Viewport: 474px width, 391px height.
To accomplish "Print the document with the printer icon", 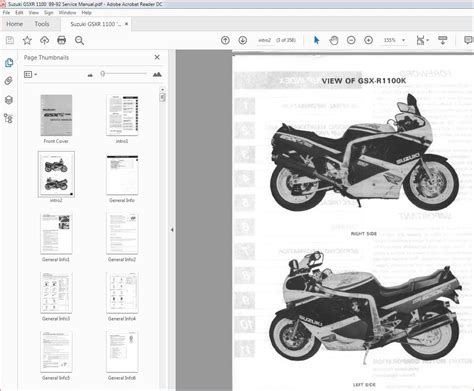I will tap(62, 40).
